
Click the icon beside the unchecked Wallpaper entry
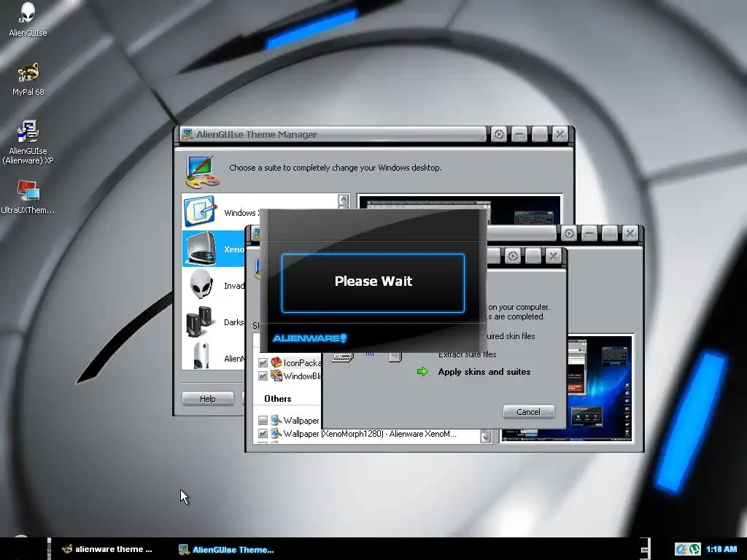point(276,420)
